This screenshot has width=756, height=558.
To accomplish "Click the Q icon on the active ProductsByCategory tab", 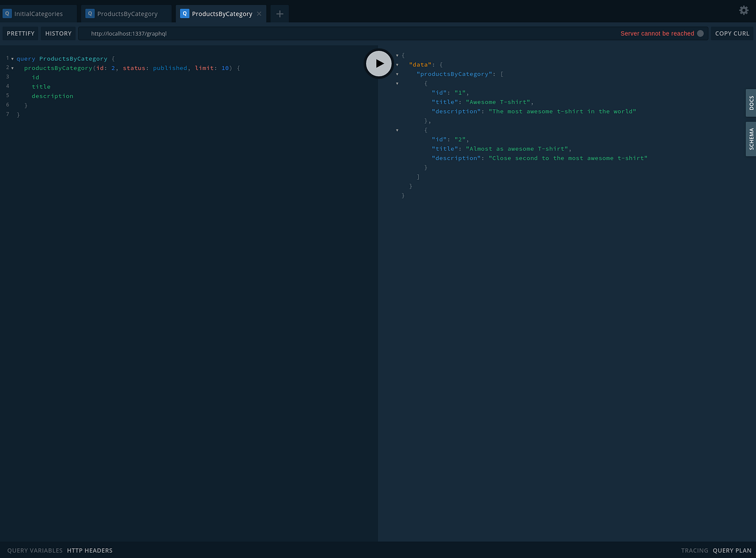I will 185,14.
